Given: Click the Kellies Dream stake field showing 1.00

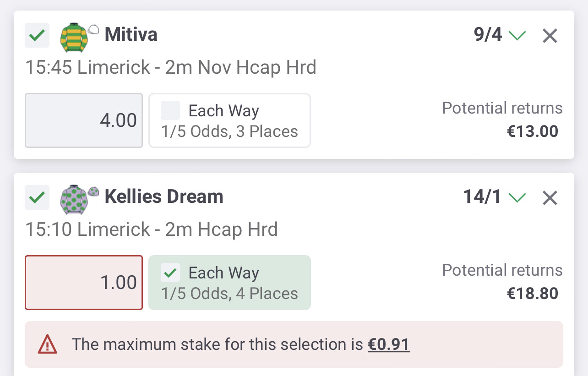Looking at the screenshot, I should [x=84, y=283].
